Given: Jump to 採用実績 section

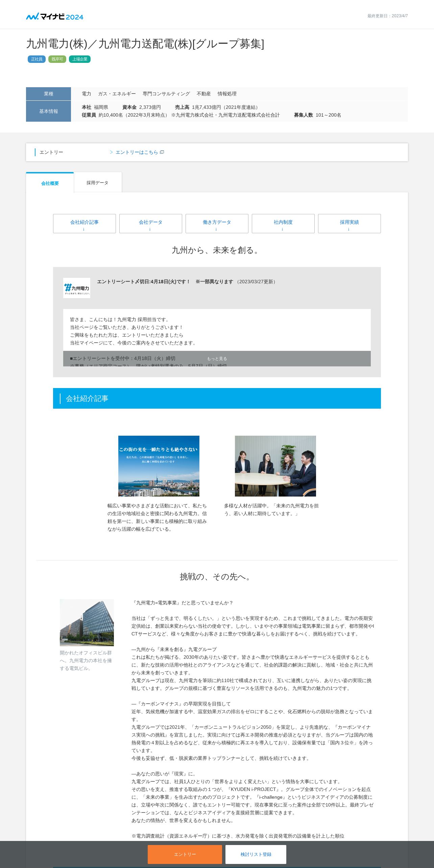Looking at the screenshot, I should [349, 223].
